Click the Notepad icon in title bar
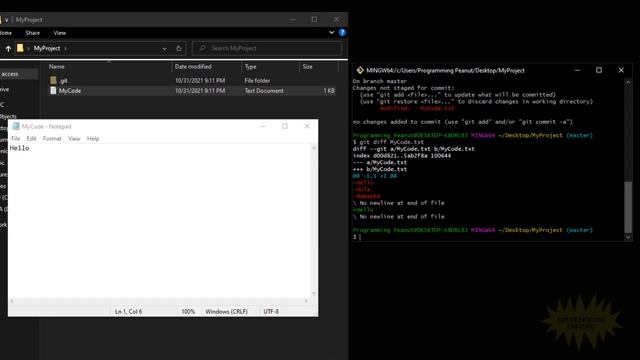This screenshot has height=360, width=640. 16,127
